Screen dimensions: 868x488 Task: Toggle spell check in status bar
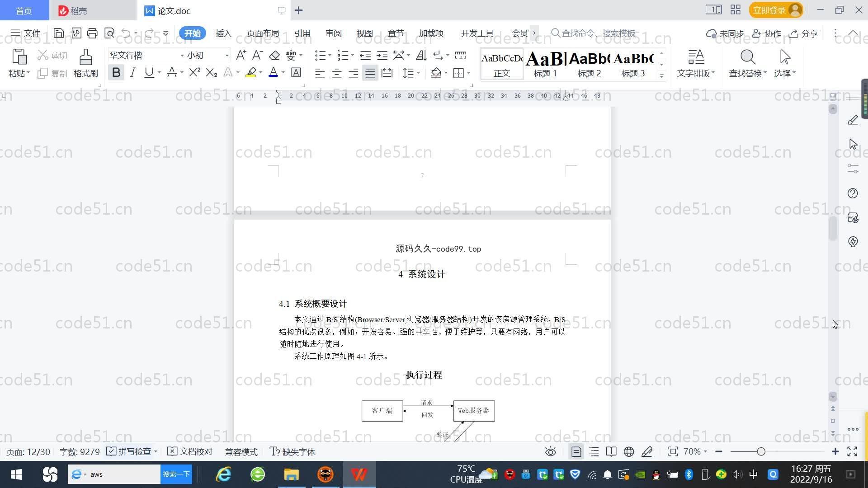click(129, 452)
